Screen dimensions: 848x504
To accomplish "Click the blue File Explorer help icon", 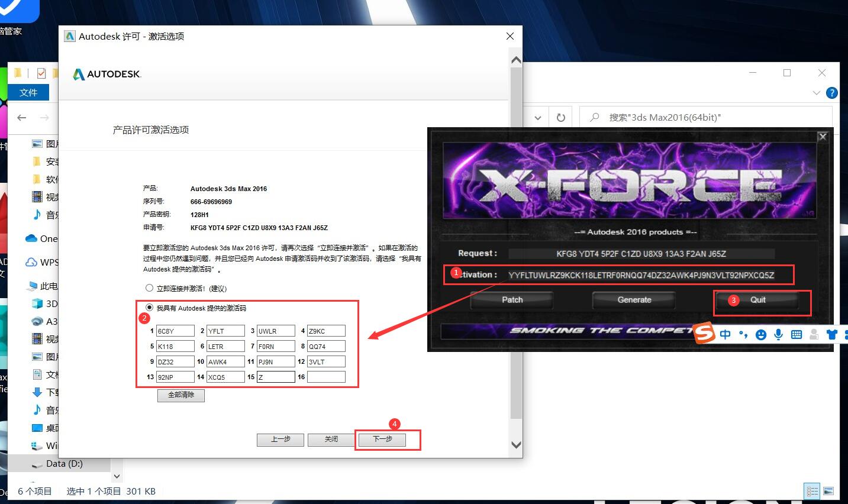I will tap(831, 93).
